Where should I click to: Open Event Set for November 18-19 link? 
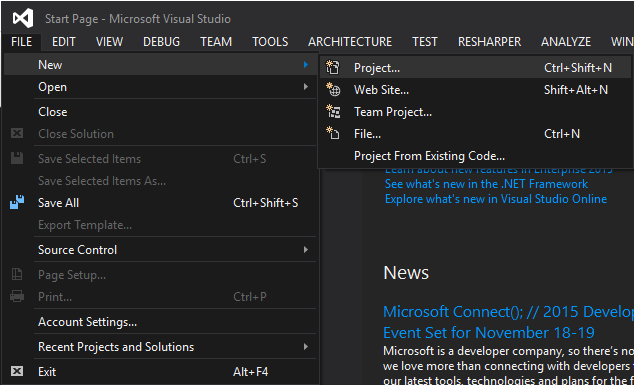point(489,332)
